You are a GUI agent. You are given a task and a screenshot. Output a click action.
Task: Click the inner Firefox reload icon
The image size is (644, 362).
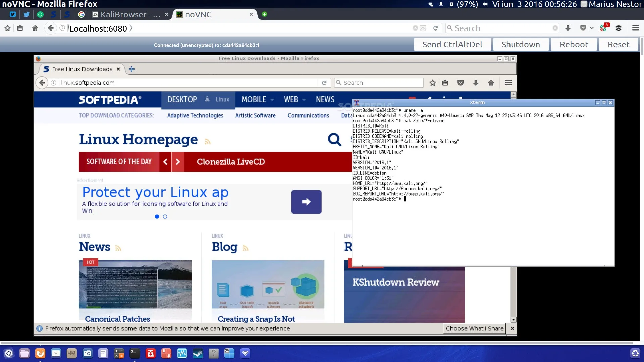click(324, 83)
